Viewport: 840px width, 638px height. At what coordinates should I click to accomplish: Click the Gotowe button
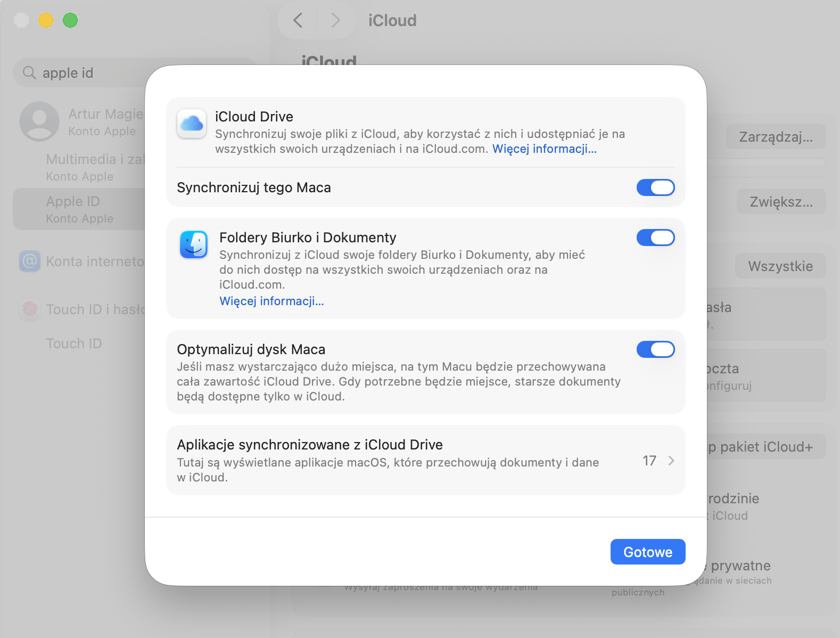click(648, 552)
